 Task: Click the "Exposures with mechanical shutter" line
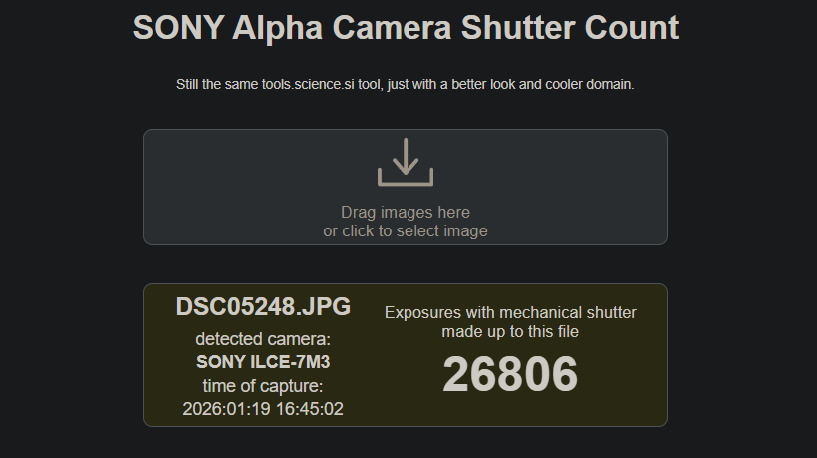[510, 313]
